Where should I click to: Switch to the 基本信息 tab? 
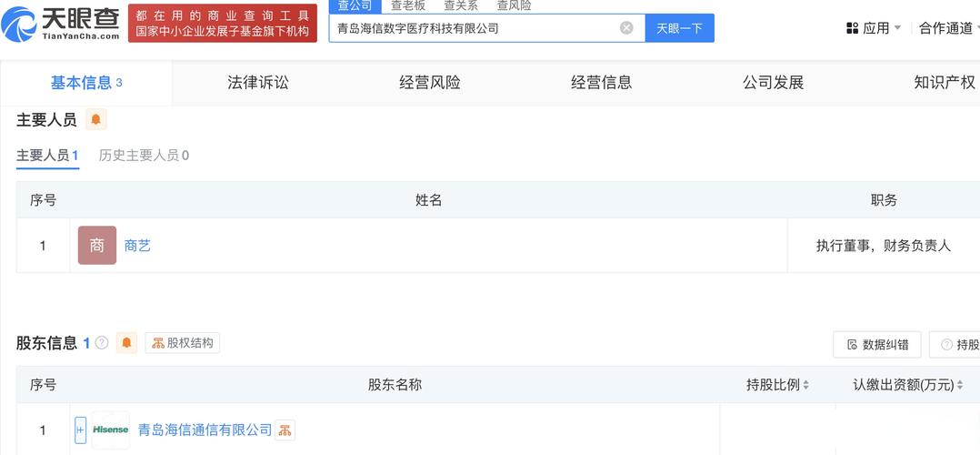click(86, 83)
